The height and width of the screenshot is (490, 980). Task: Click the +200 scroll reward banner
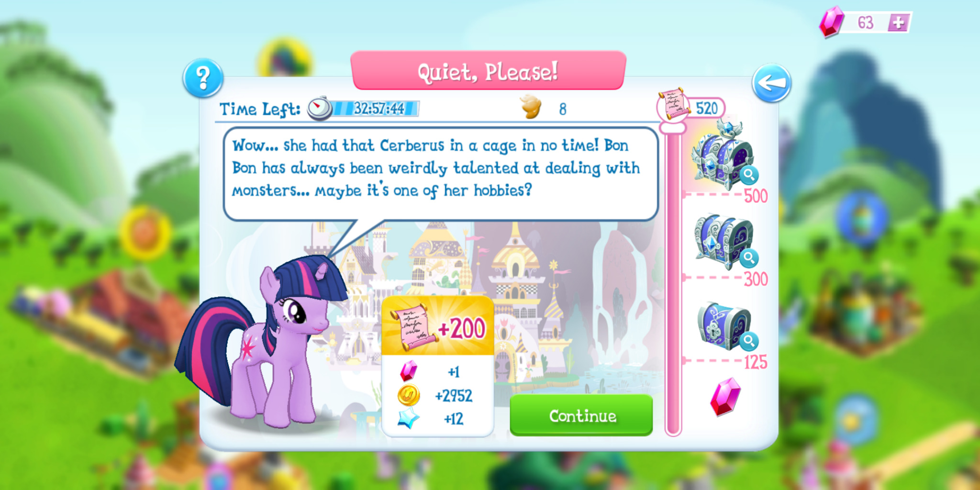pos(437,326)
